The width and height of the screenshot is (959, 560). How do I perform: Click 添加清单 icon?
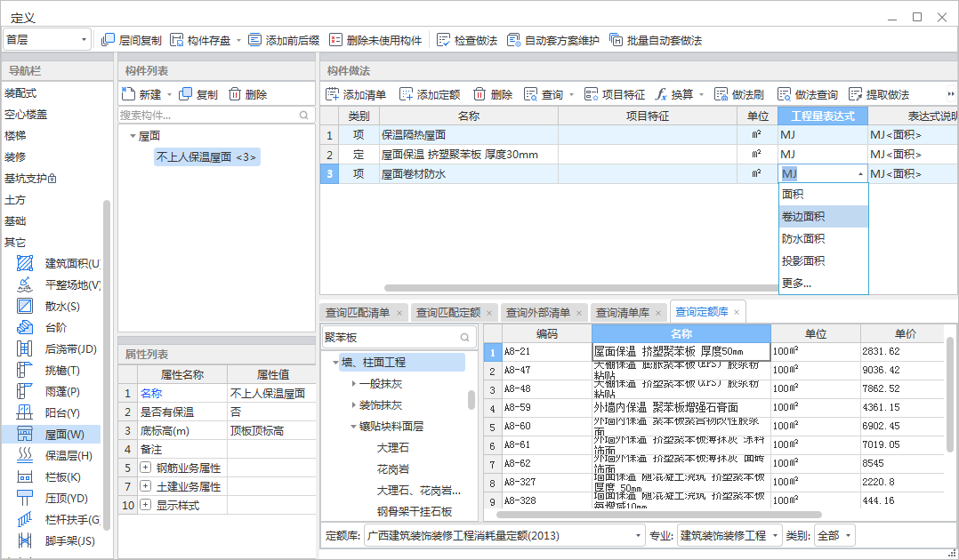(332, 94)
